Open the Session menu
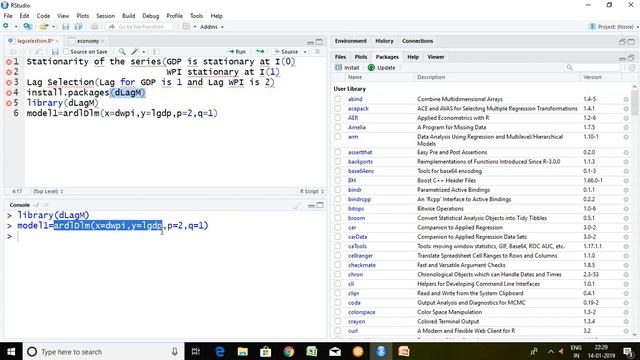 pyautogui.click(x=105, y=16)
